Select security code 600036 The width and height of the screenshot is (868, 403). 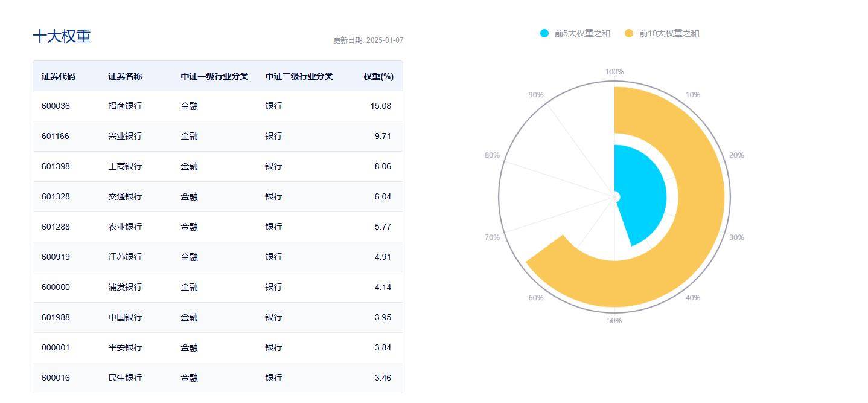56,106
